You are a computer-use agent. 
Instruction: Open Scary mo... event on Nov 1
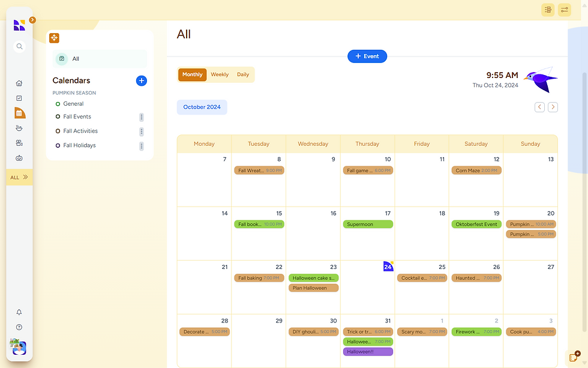point(422,331)
